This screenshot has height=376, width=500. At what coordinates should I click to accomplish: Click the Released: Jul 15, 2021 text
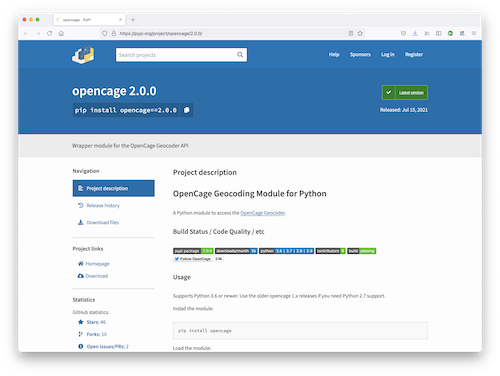[x=404, y=110]
